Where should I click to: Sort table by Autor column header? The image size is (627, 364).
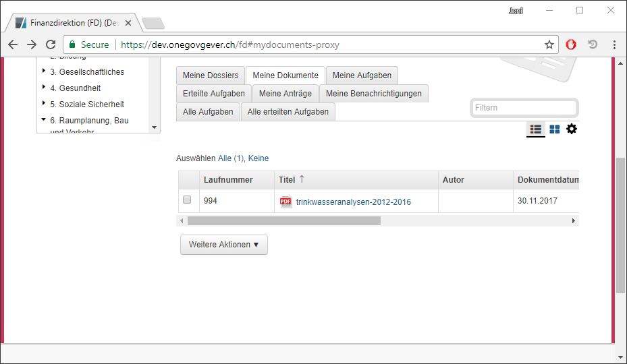[x=475, y=180]
